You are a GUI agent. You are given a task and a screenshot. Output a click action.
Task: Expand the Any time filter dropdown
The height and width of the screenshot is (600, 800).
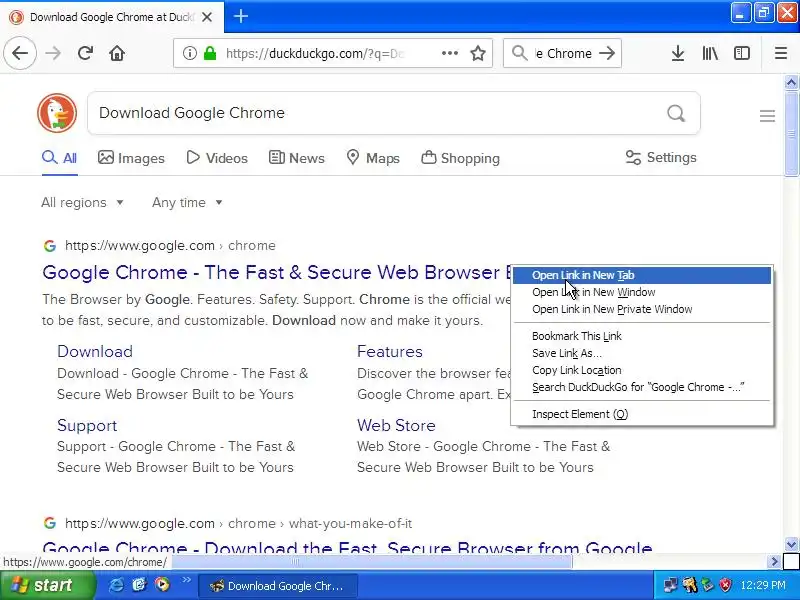pos(187,203)
